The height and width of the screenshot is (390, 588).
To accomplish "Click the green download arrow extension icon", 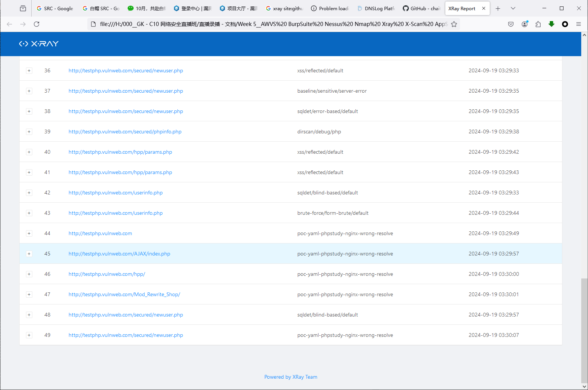I will [x=551, y=24].
